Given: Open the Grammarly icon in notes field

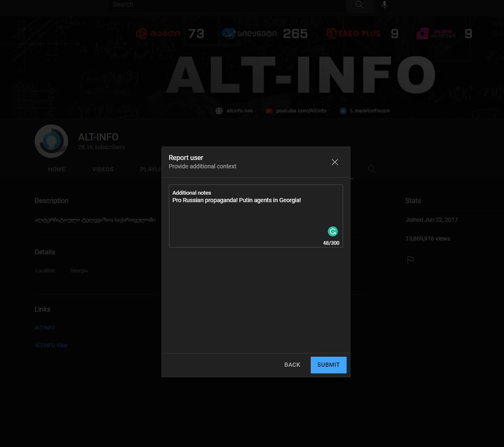Looking at the screenshot, I should (333, 231).
